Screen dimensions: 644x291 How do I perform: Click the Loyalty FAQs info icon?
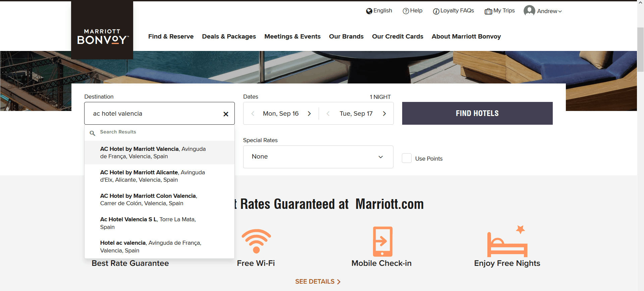point(436,11)
